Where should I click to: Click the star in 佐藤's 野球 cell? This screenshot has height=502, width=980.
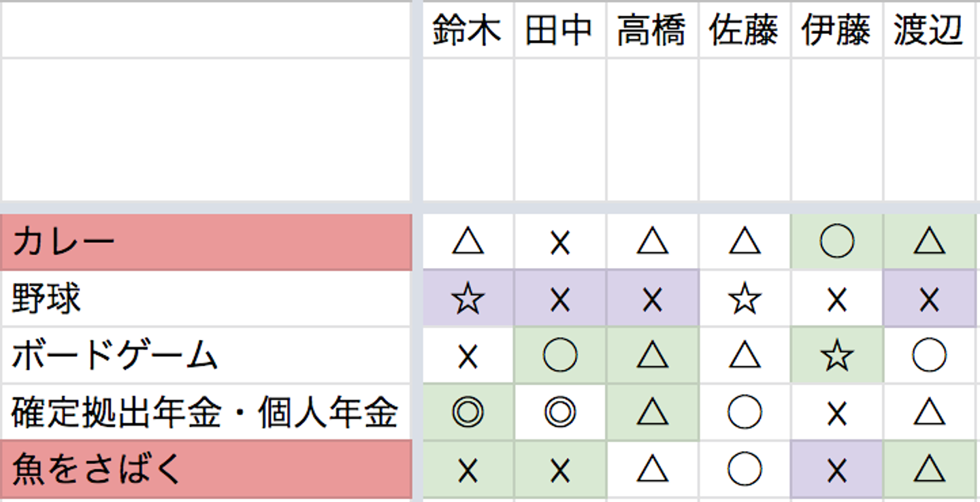(744, 299)
